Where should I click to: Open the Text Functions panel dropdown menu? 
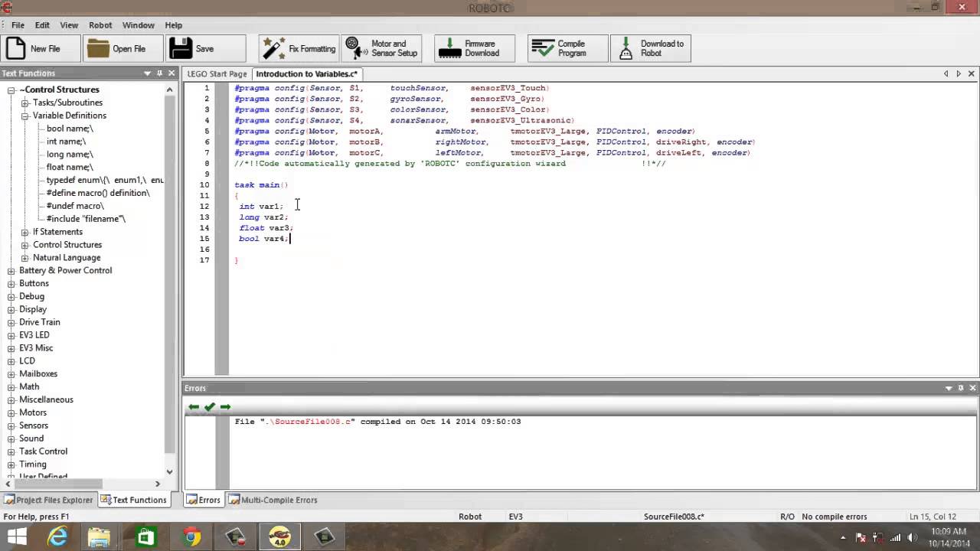coord(147,73)
